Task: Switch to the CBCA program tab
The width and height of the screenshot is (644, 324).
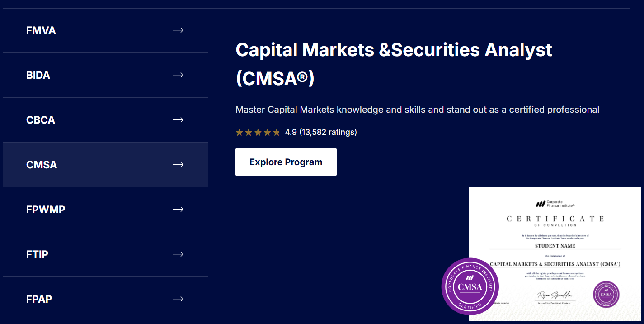Action: (106, 120)
